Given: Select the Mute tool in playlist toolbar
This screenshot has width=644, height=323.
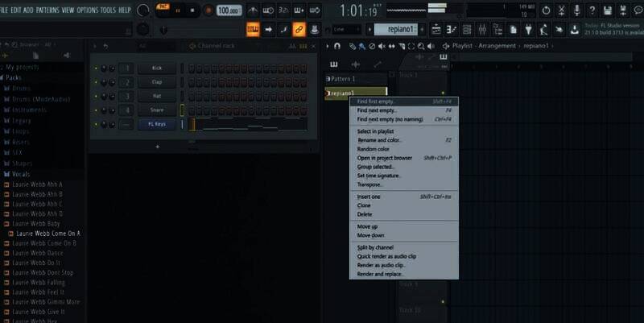Looking at the screenshot, I should pyautogui.click(x=382, y=46).
